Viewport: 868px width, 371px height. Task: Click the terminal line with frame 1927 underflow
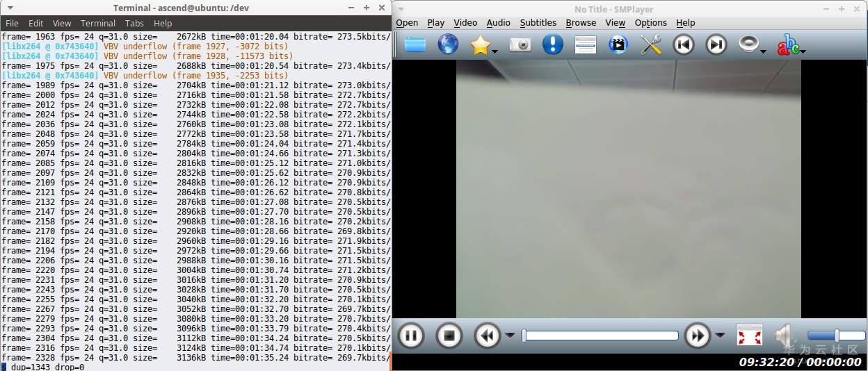pos(145,47)
